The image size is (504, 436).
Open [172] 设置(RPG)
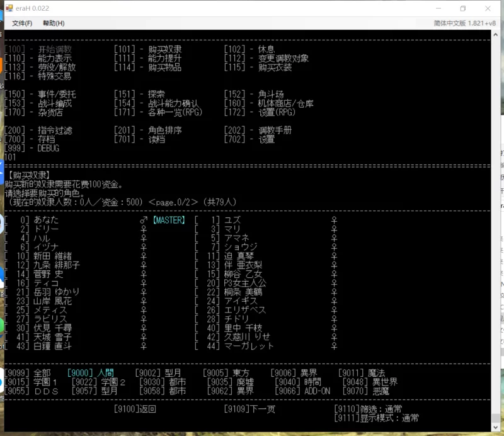tap(260, 112)
